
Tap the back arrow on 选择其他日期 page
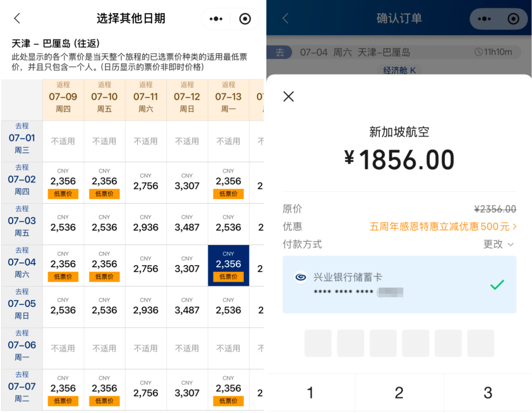pyautogui.click(x=16, y=18)
